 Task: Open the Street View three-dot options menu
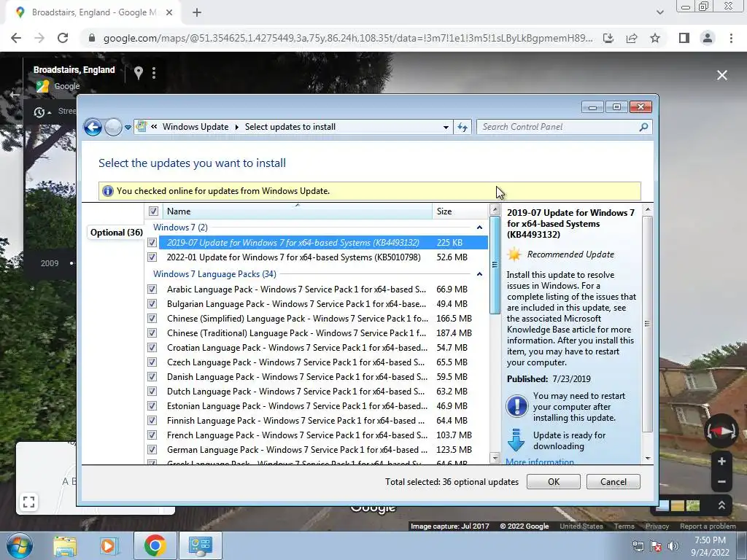[x=153, y=73]
